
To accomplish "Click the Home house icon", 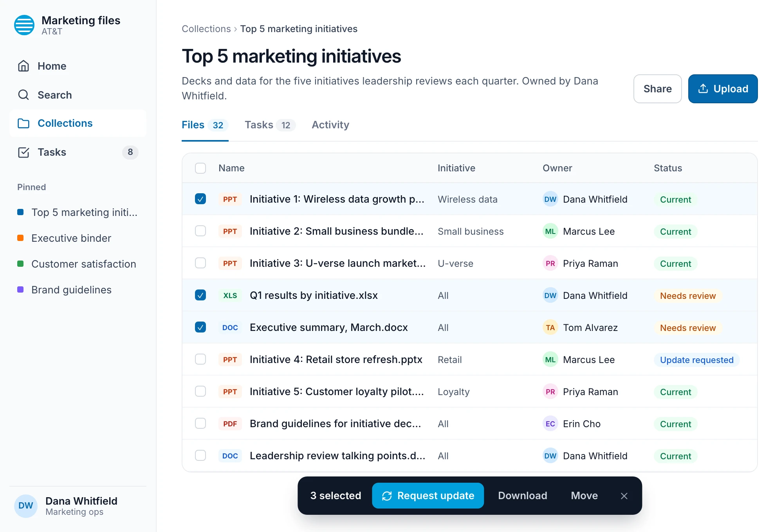I will 23,66.
